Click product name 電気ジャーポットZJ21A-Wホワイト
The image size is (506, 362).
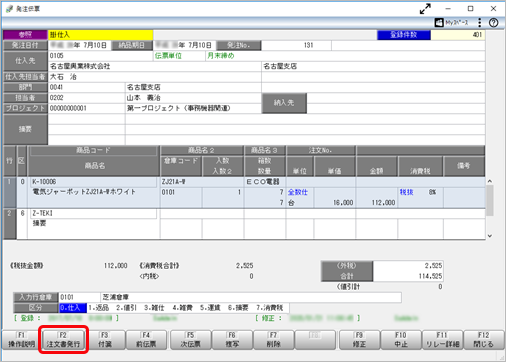click(84, 192)
